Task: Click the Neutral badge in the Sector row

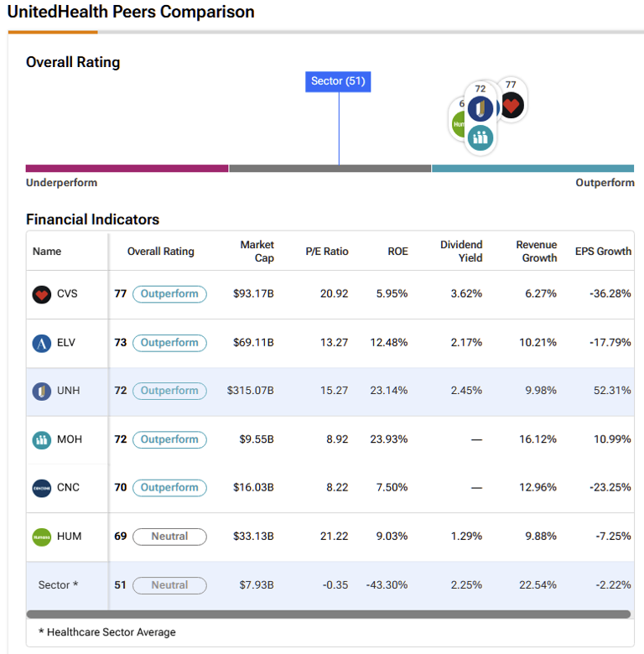Action: 169,585
